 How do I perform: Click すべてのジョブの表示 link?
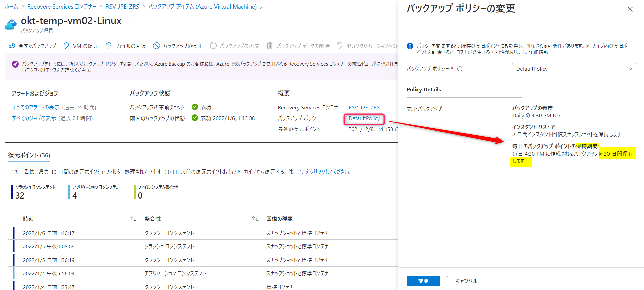34,118
